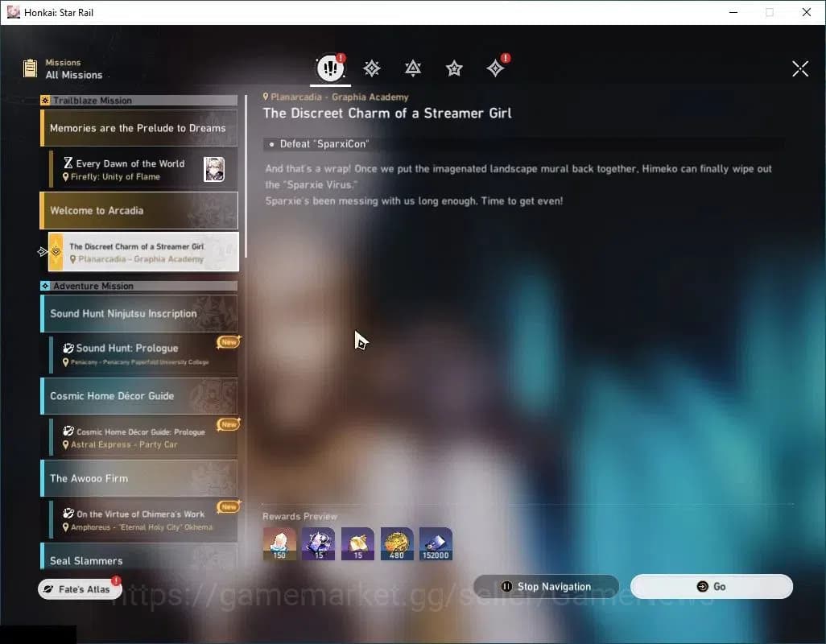The image size is (826, 644).
Task: Expand Cosmic Home Décor Guide group
Action: tap(138, 396)
